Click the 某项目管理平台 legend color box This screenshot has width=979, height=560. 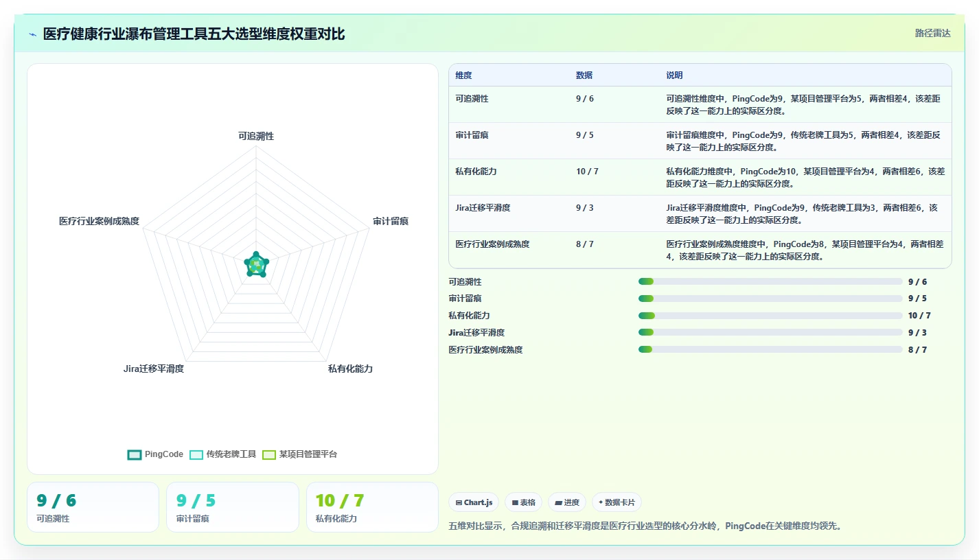point(269,454)
